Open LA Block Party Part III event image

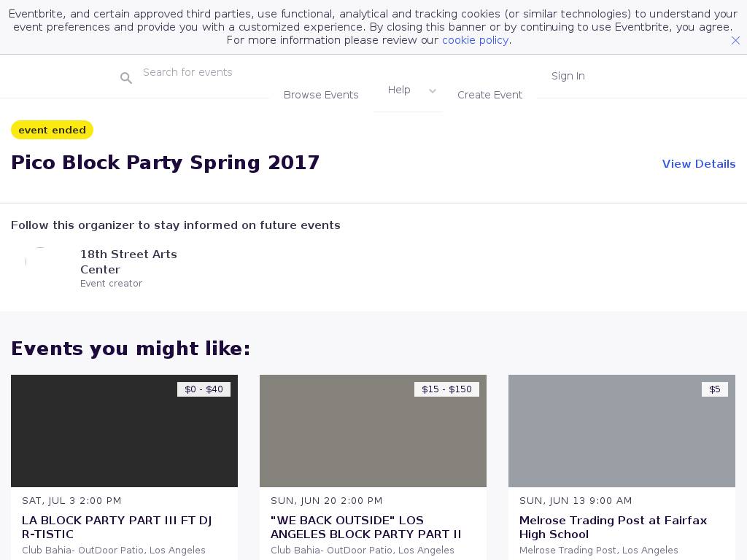124,431
